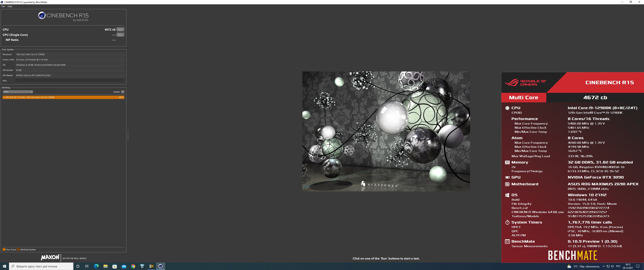Click the 6133.33 MHz memory timings value
Viewport: 644px width, 270px height.
point(593,171)
